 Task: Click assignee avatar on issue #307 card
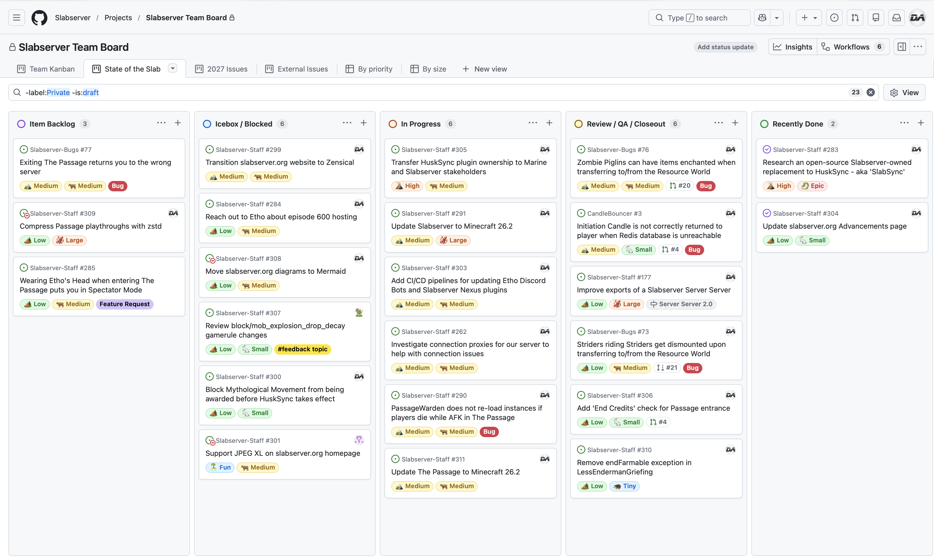[x=359, y=312]
